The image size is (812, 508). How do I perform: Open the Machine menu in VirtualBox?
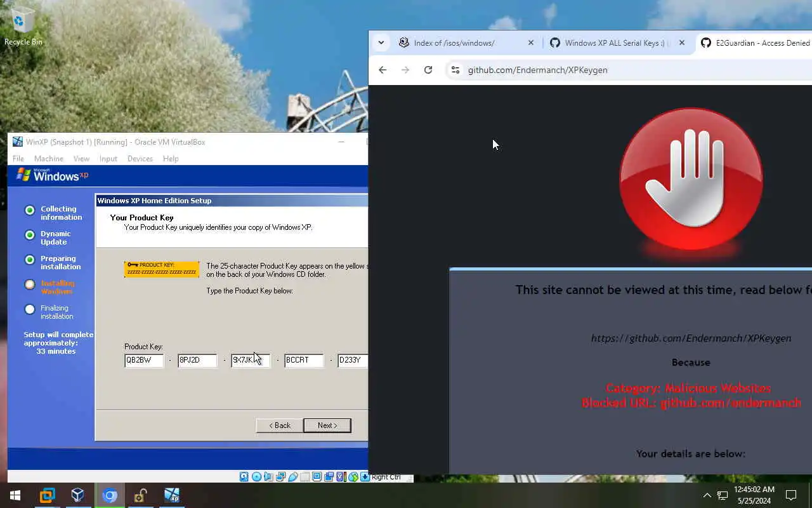tap(49, 159)
